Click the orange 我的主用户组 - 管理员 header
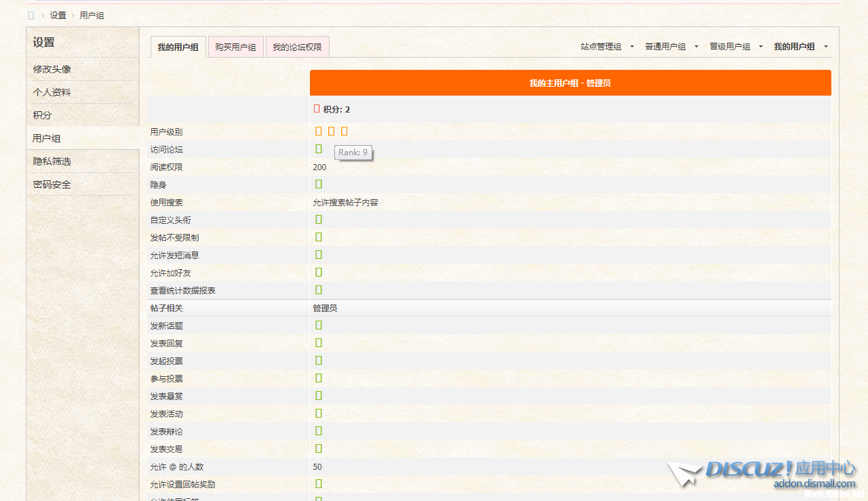The image size is (868, 501). (x=570, y=83)
